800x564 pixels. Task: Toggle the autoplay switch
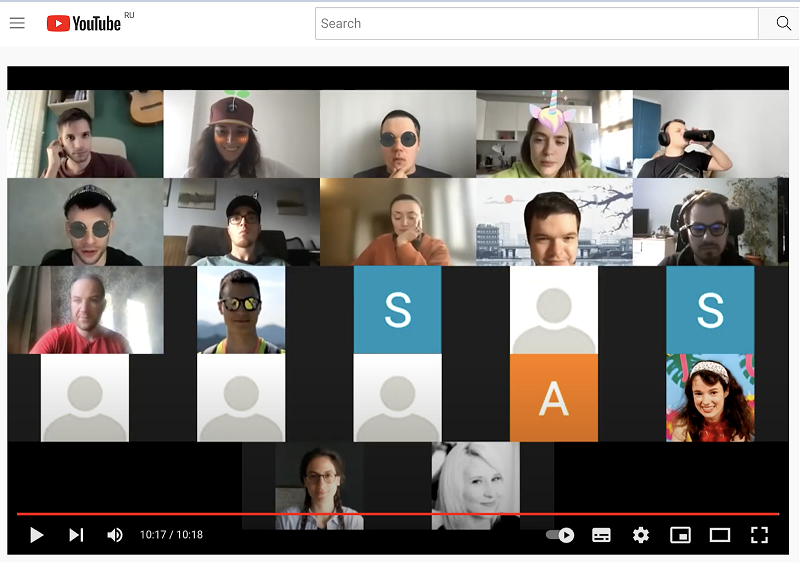tap(560, 535)
